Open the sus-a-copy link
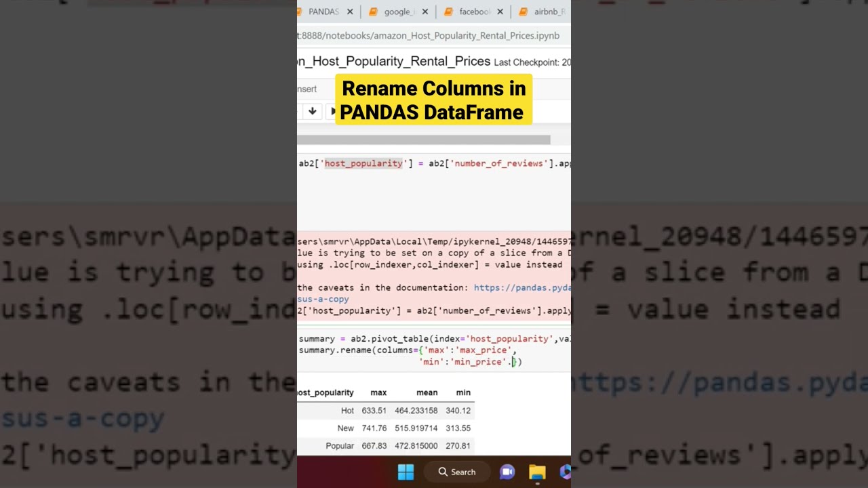Screen dimensions: 868x488 (323, 299)
